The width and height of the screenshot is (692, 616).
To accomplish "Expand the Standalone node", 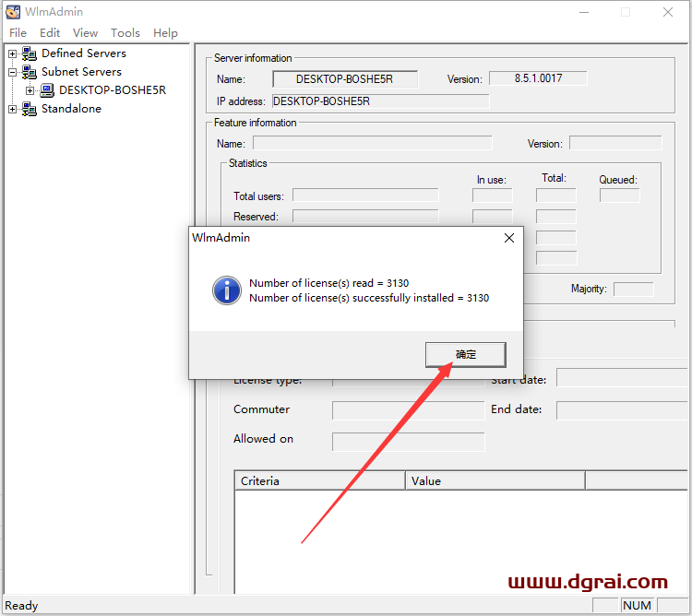I will point(12,109).
